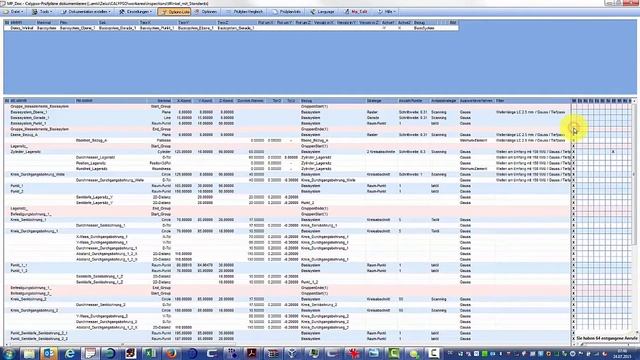Viewport: 640px width, 360px height.
Task: Select the Punkt_1_1 element row
Action: coord(287,265)
